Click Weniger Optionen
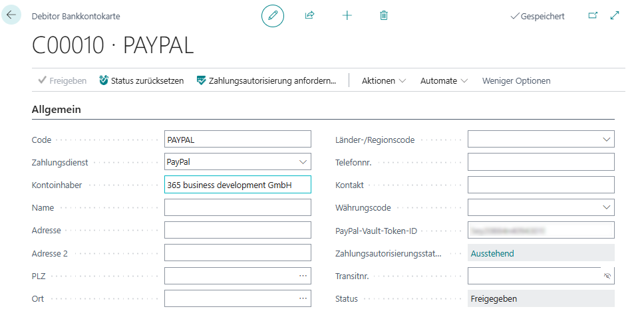 point(516,80)
